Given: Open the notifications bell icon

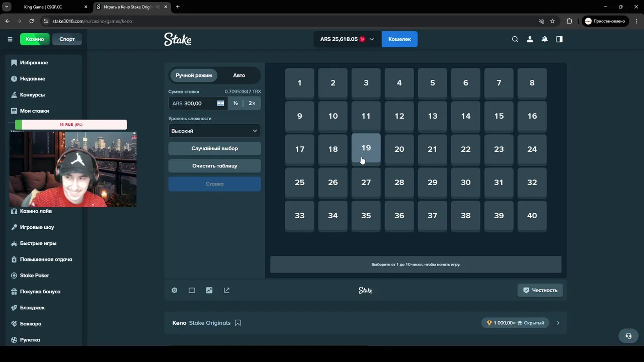Looking at the screenshot, I should coord(544,39).
